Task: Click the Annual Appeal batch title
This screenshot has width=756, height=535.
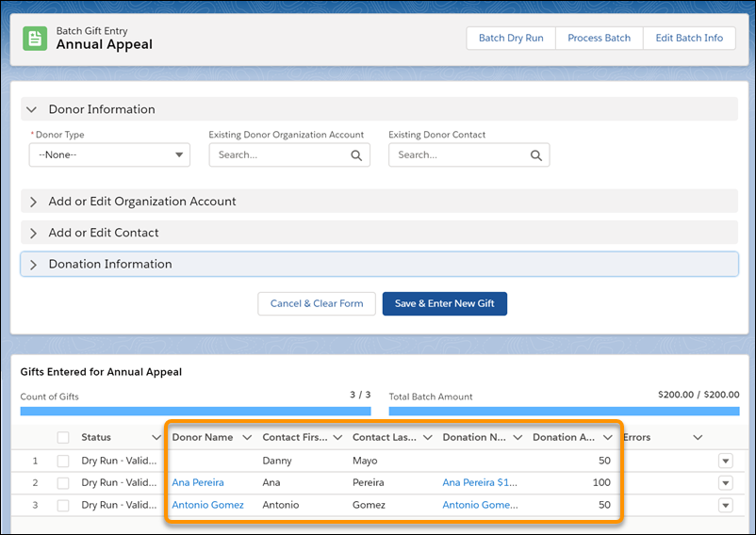Action: point(104,44)
